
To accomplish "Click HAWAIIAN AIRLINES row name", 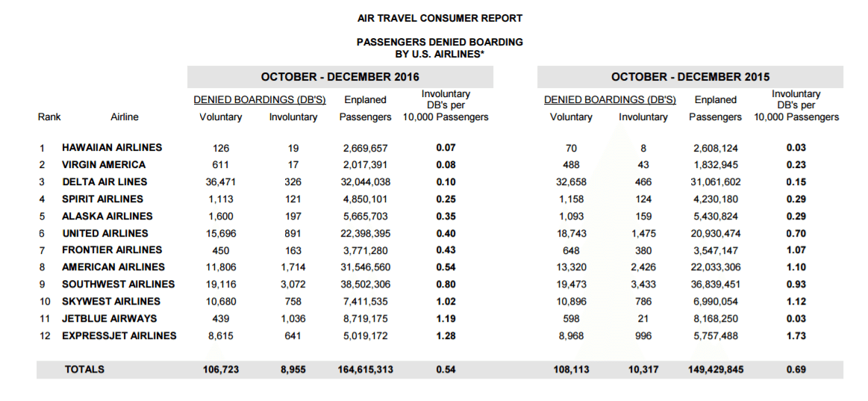I will click(112, 148).
